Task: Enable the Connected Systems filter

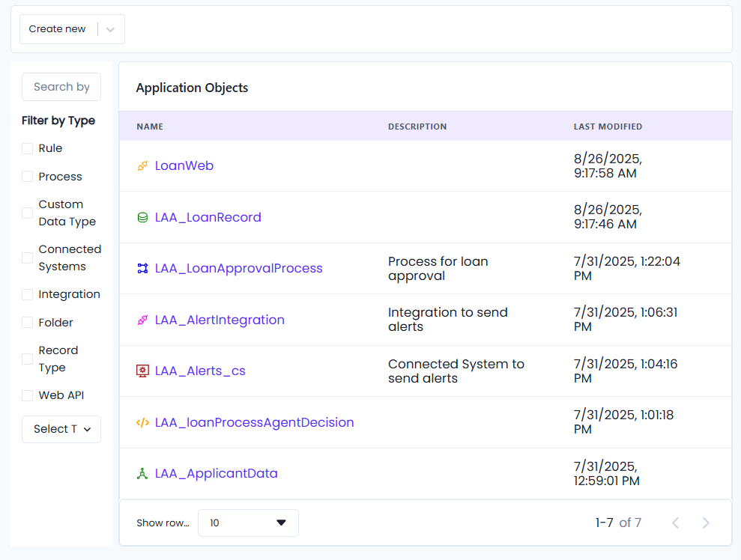Action: 28,258
